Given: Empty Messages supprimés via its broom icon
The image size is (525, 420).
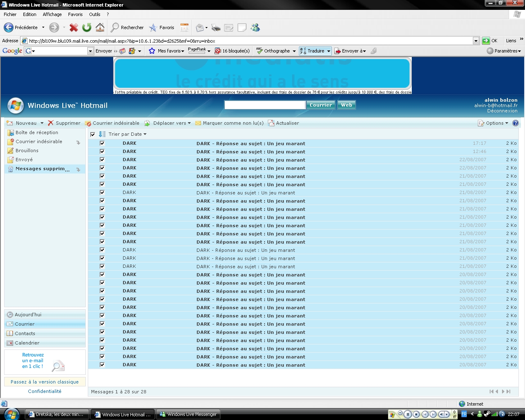Looking at the screenshot, I should coord(78,169).
